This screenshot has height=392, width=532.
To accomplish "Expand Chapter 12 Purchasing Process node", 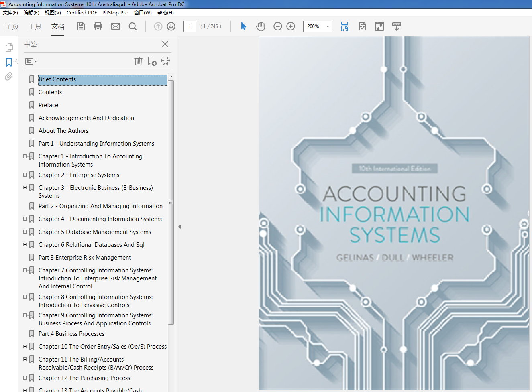I will [x=25, y=378].
